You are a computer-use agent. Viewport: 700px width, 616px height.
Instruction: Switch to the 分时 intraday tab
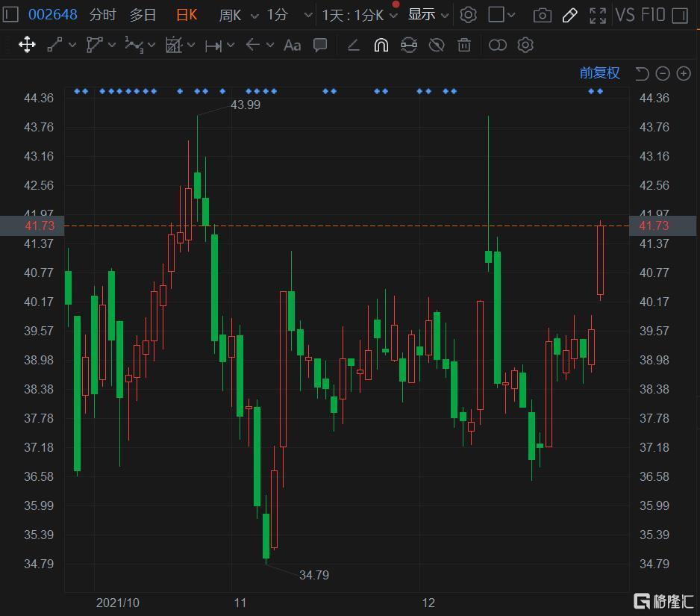pos(103,15)
